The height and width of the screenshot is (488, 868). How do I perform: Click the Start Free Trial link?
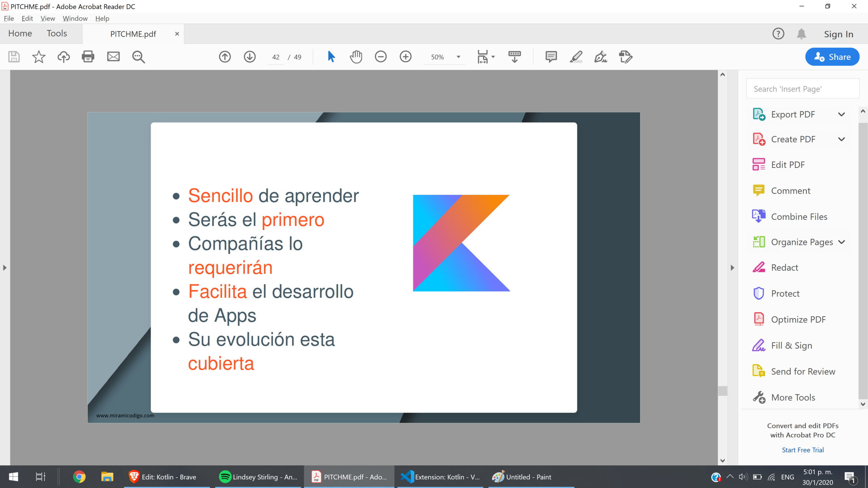803,450
